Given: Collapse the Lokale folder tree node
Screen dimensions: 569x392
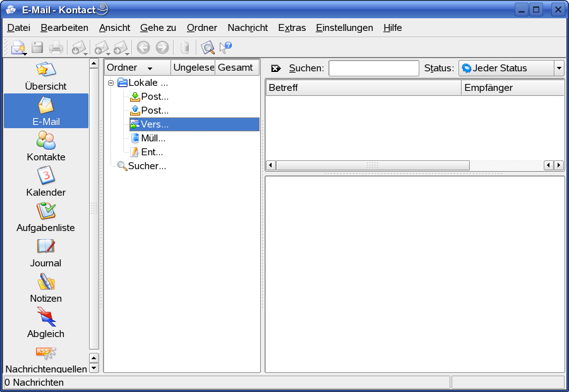Looking at the screenshot, I should [111, 83].
